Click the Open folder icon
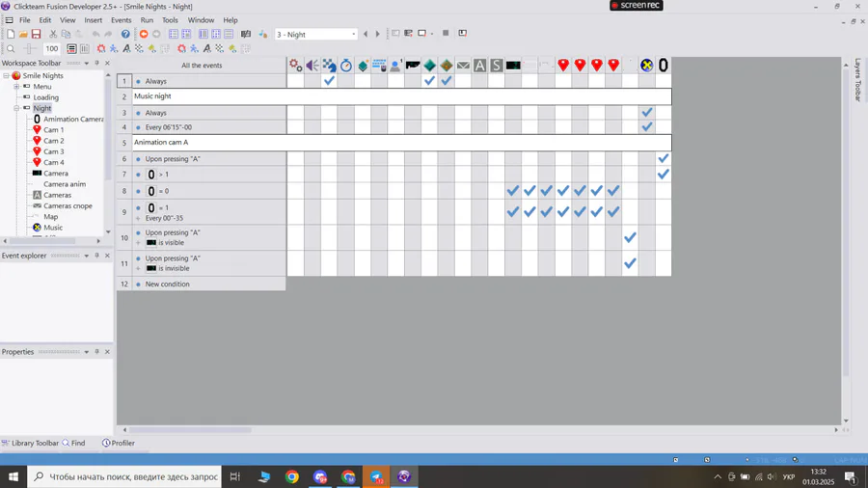The image size is (868, 488). [23, 35]
